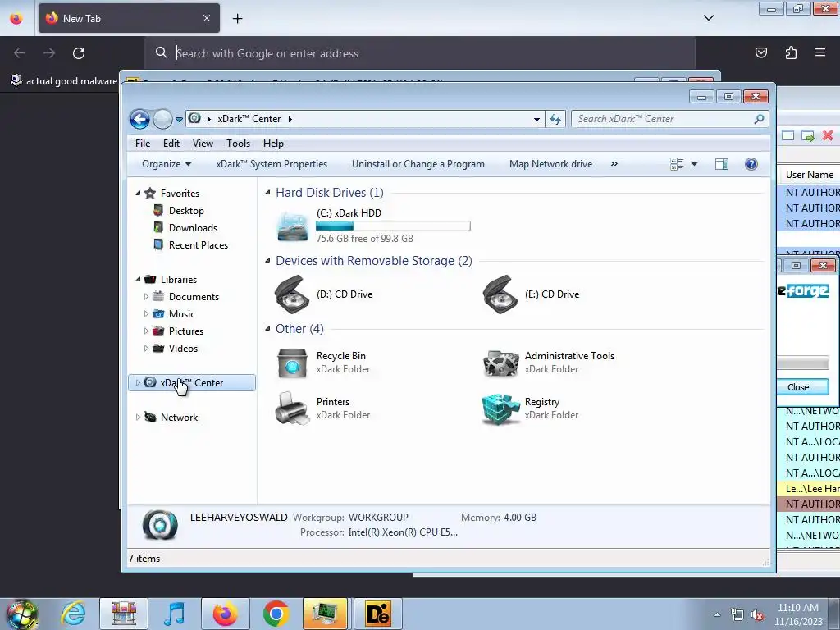Expand the Videos library node

tap(146, 348)
